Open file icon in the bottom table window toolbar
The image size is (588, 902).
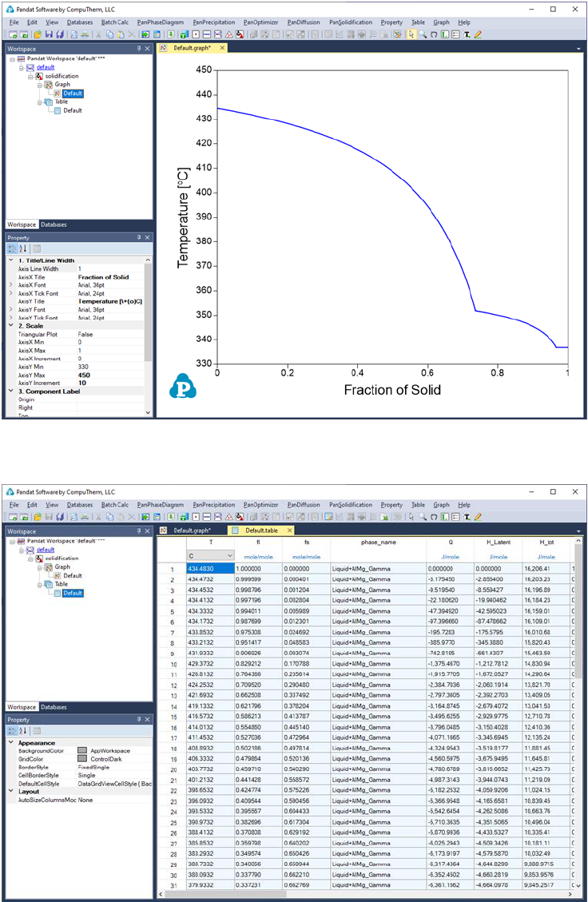[38, 517]
